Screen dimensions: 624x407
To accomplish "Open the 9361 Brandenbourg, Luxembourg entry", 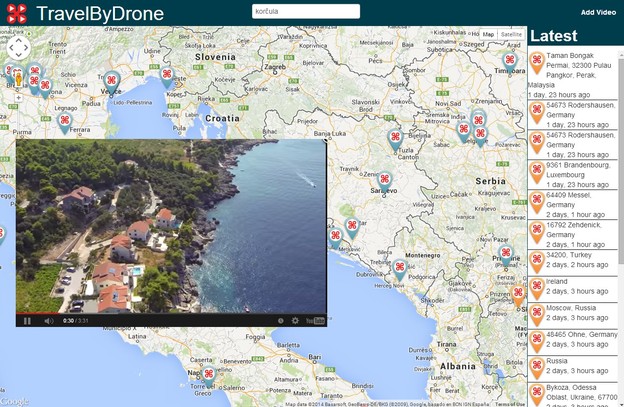I will [x=573, y=175].
